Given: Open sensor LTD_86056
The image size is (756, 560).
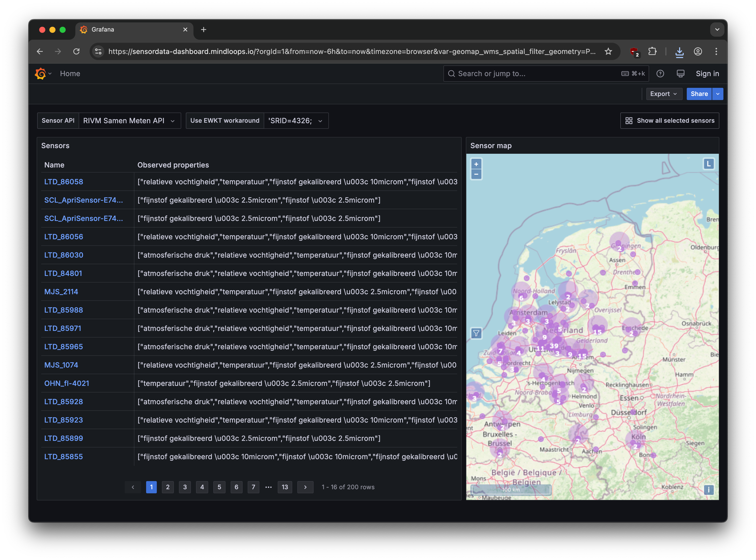Looking at the screenshot, I should [x=63, y=237].
